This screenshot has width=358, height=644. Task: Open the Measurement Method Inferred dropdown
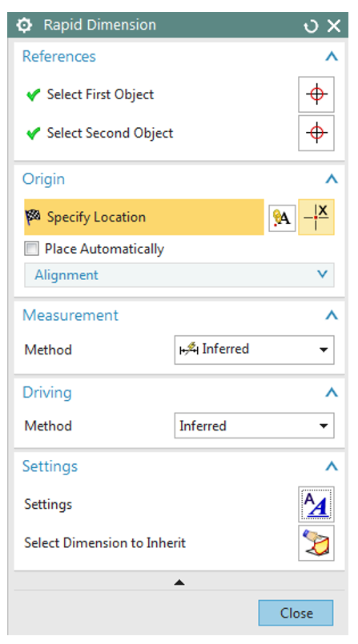tap(254, 350)
